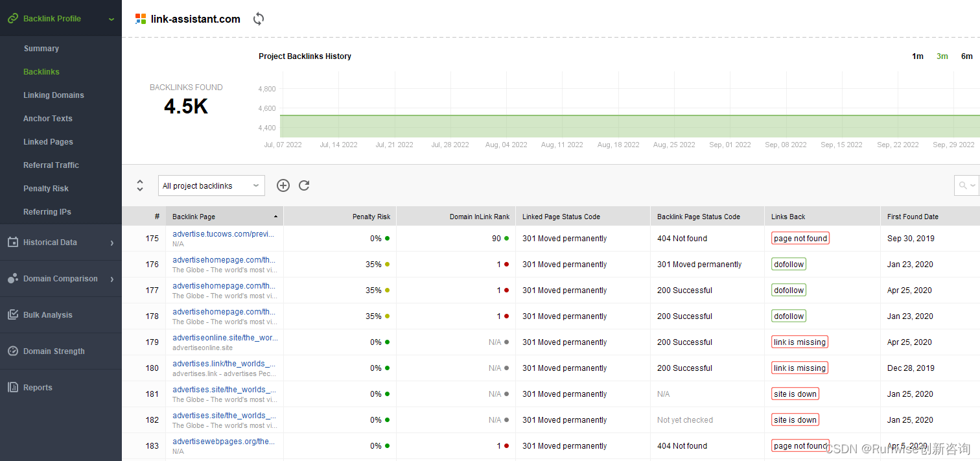Viewport: 980px width, 461px height.
Task: Sort by the Penalty Risk column header
Action: (x=340, y=217)
